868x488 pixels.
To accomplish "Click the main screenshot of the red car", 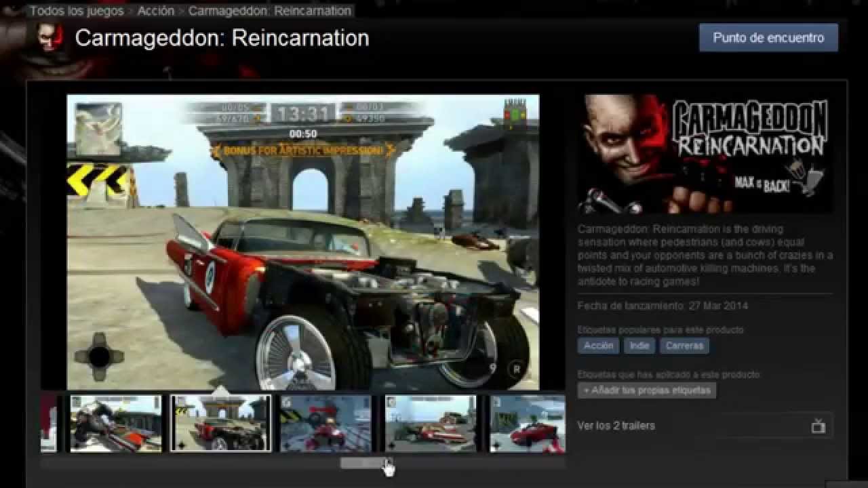I will pyautogui.click(x=302, y=242).
